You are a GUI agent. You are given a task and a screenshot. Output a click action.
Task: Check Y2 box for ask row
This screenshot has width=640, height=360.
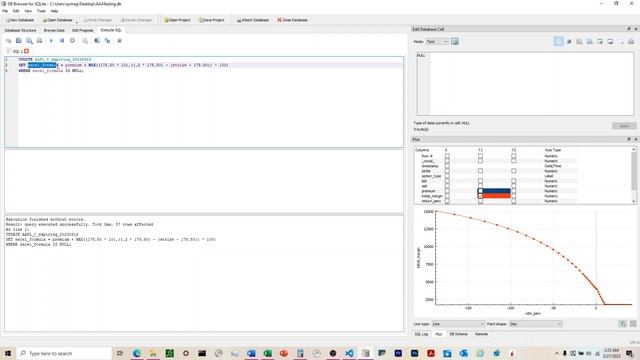point(513,186)
